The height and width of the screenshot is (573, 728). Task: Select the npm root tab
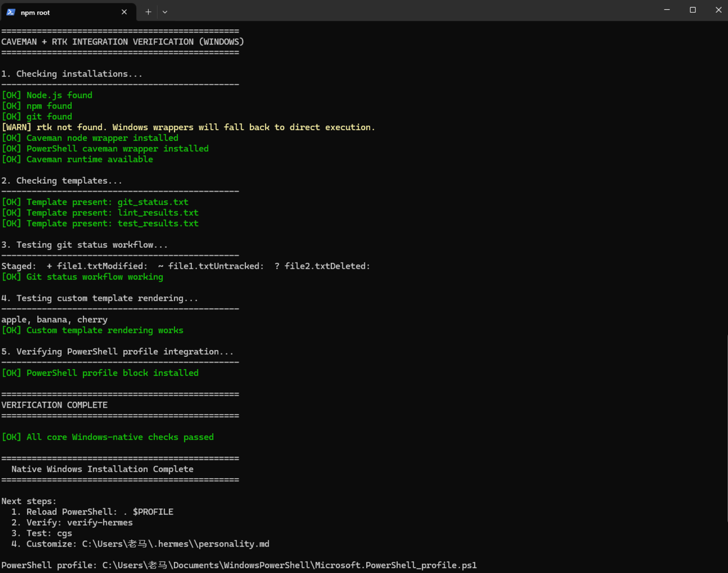(x=68, y=12)
